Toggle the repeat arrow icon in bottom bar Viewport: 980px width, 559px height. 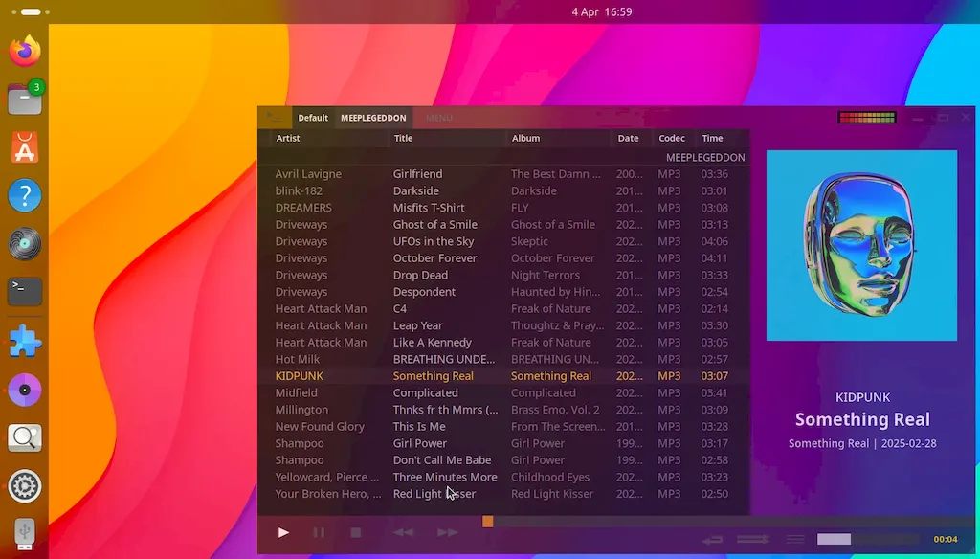(x=712, y=539)
